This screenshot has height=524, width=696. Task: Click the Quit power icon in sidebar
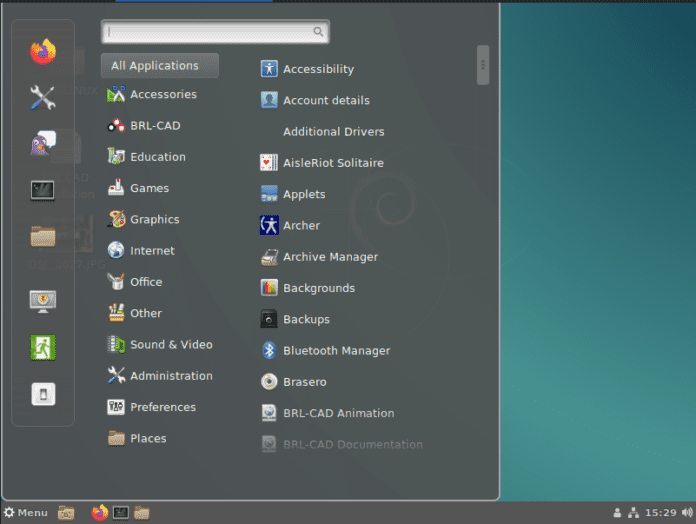43,394
